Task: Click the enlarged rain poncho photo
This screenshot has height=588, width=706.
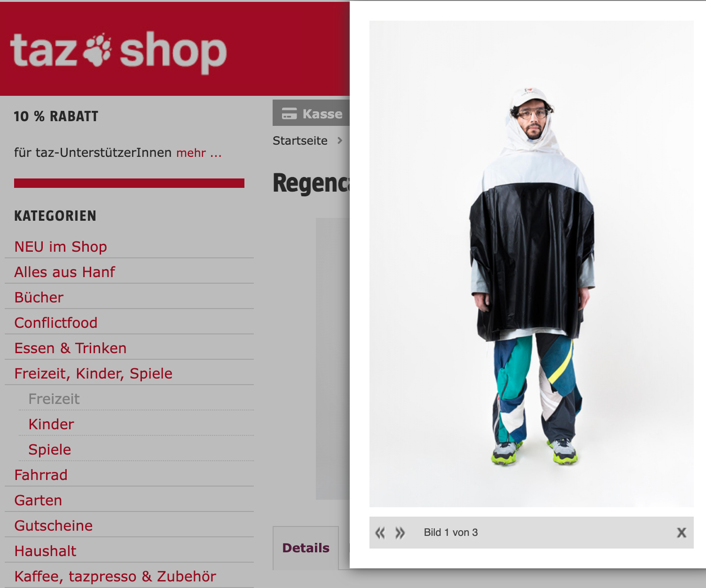Action: coord(531,264)
